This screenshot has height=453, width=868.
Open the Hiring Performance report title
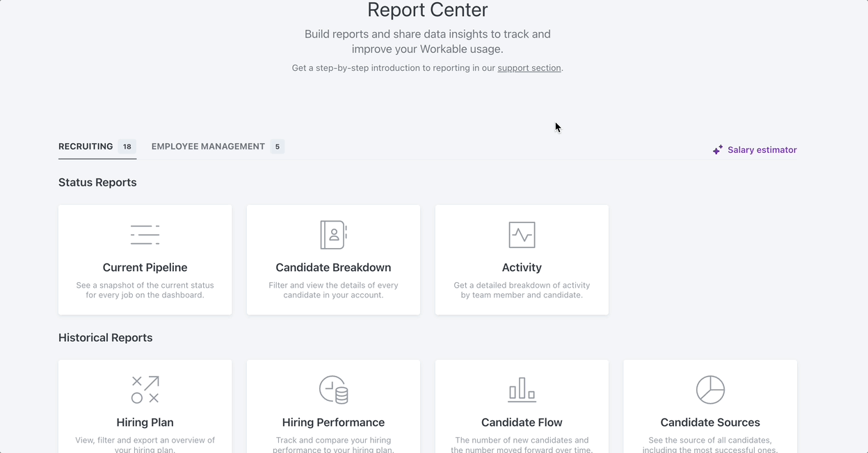click(333, 422)
